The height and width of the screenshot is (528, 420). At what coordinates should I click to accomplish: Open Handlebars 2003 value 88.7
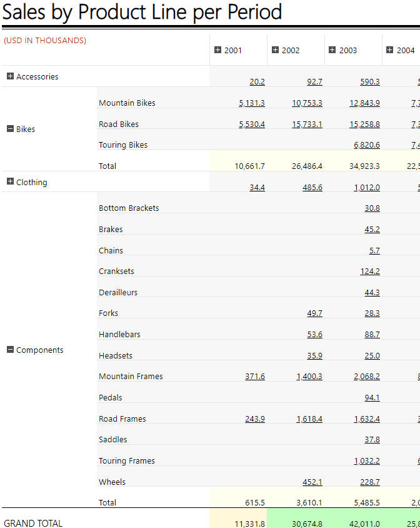pyautogui.click(x=372, y=334)
